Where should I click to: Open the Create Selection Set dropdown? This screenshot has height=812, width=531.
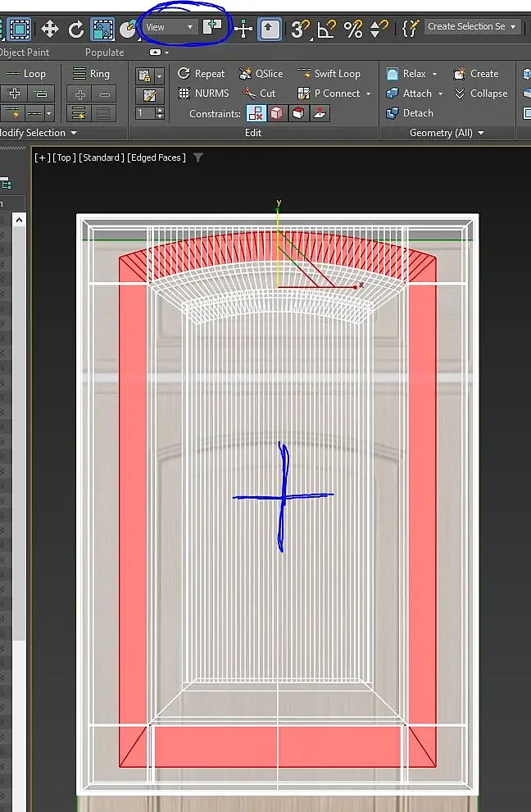(x=472, y=26)
